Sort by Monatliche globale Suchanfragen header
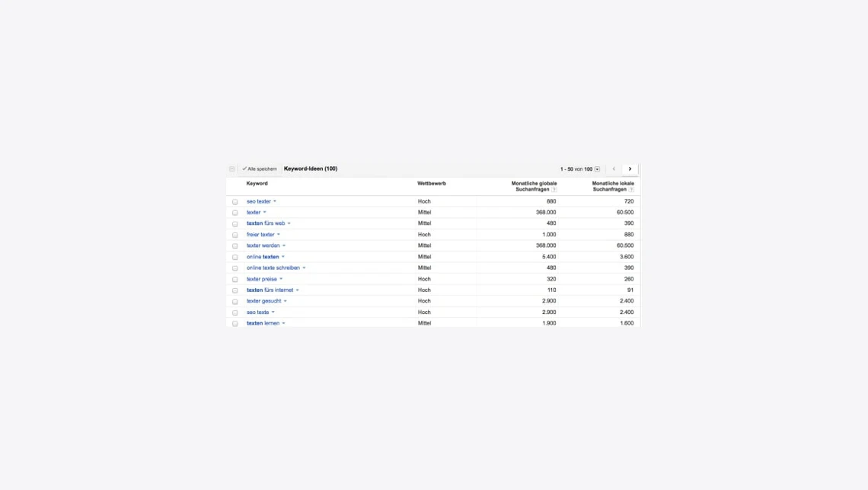868x490 pixels. (x=534, y=186)
